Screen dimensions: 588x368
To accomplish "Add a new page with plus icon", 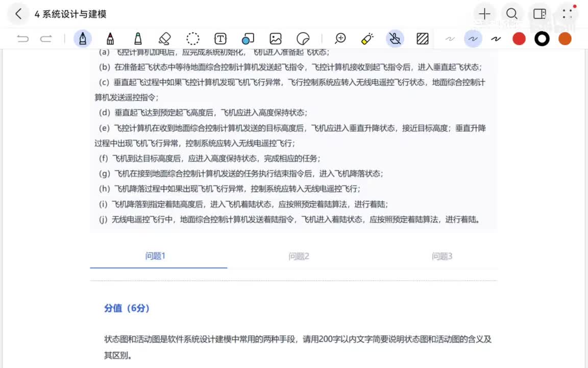I will (484, 14).
